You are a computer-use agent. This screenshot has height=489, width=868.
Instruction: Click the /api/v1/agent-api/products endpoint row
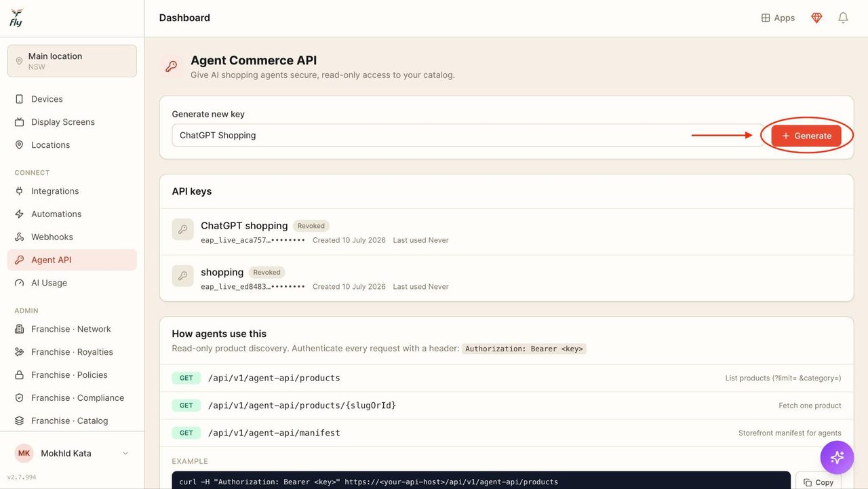click(x=507, y=378)
